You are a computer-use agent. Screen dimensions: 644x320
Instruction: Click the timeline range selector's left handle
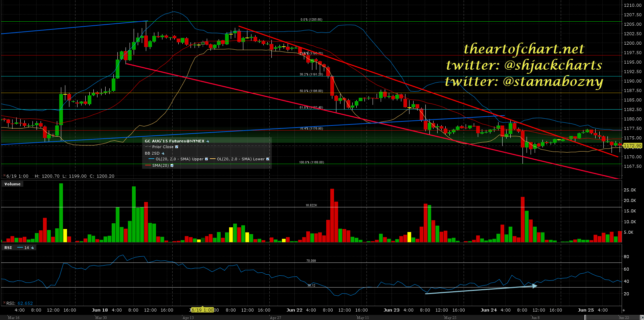[x=585, y=317]
